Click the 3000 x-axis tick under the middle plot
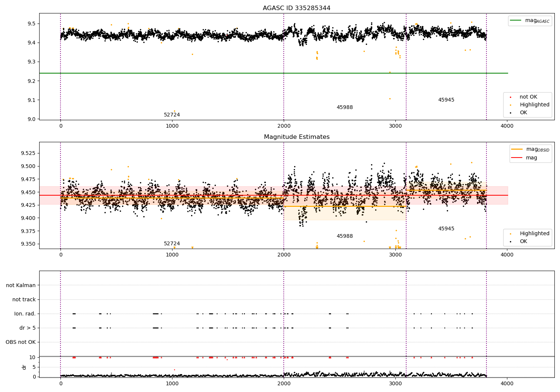 pyautogui.click(x=395, y=255)
